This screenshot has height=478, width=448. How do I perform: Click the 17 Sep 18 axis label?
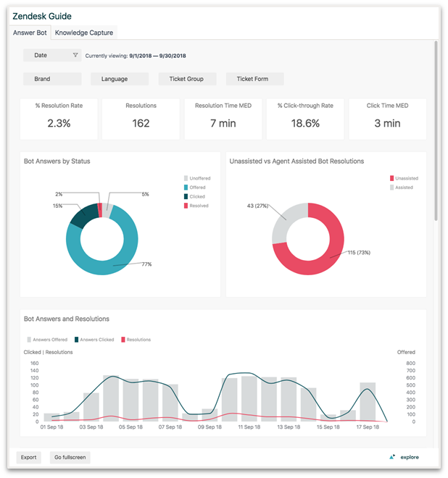pos(368,427)
